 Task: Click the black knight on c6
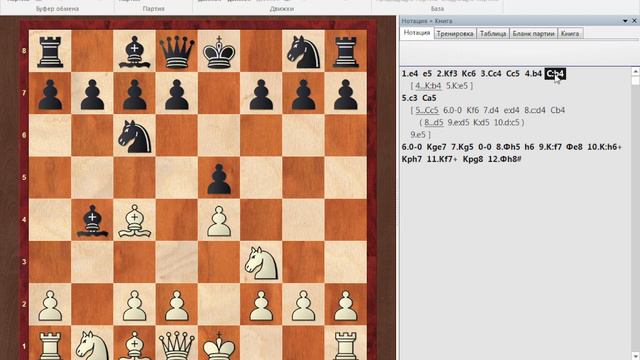pyautogui.click(x=135, y=136)
